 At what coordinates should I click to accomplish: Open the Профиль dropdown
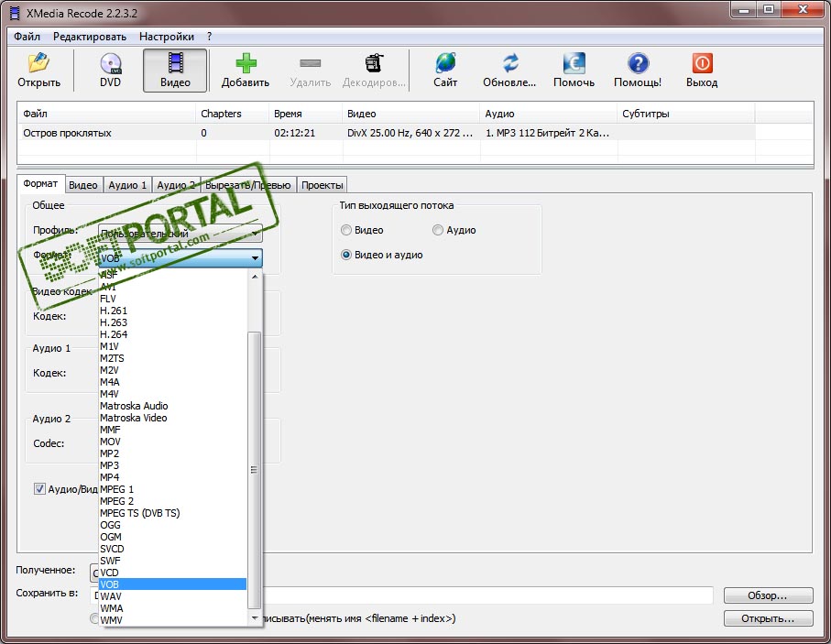point(180,234)
